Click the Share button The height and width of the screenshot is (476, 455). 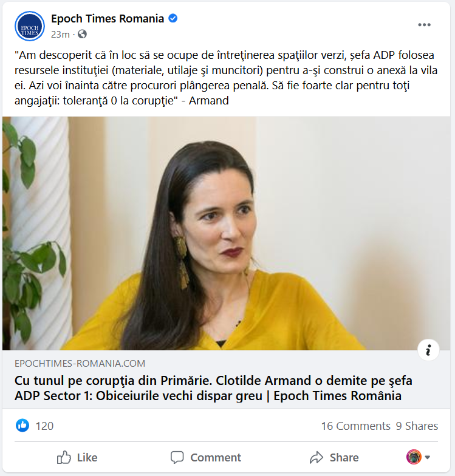[x=334, y=458]
